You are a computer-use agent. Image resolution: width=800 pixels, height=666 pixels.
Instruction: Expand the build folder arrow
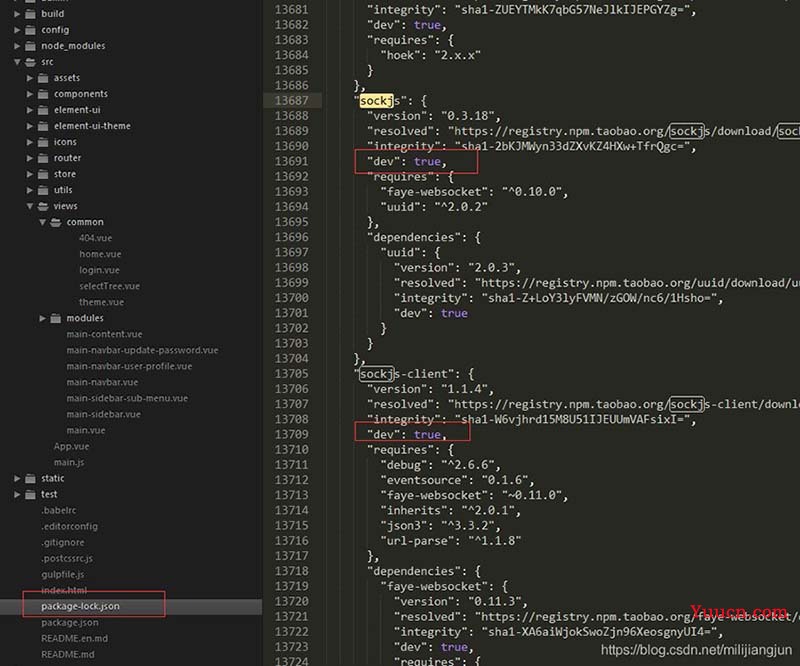click(x=17, y=14)
